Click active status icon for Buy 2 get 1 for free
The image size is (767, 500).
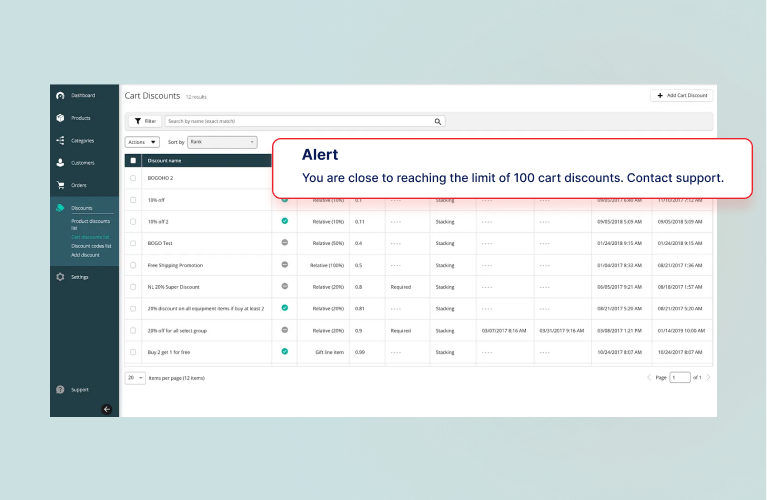pyautogui.click(x=285, y=351)
